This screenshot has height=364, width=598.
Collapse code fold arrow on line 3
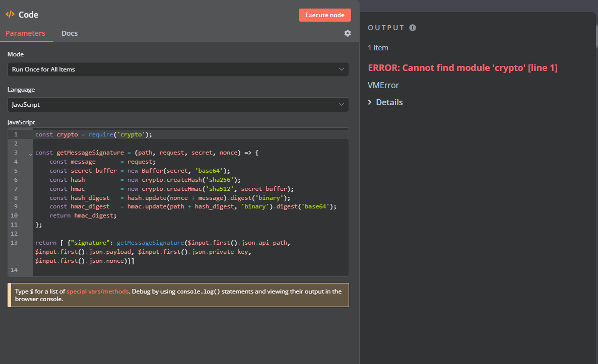[31, 155]
